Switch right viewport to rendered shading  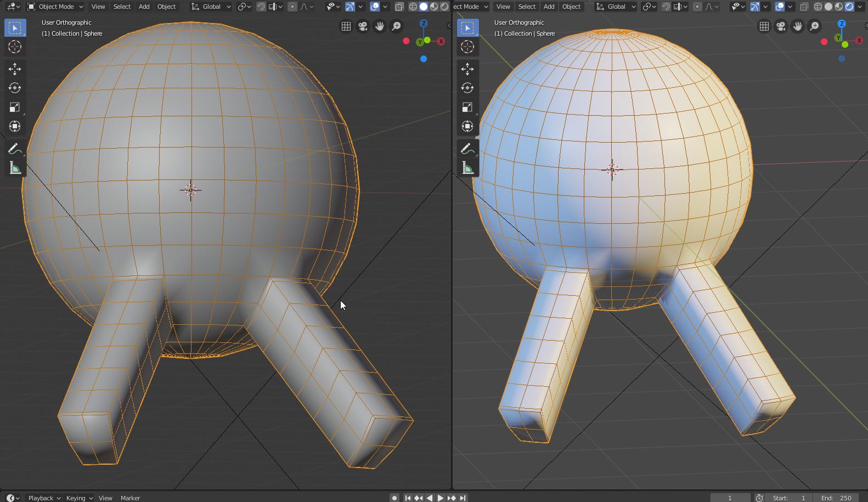pyautogui.click(x=849, y=7)
